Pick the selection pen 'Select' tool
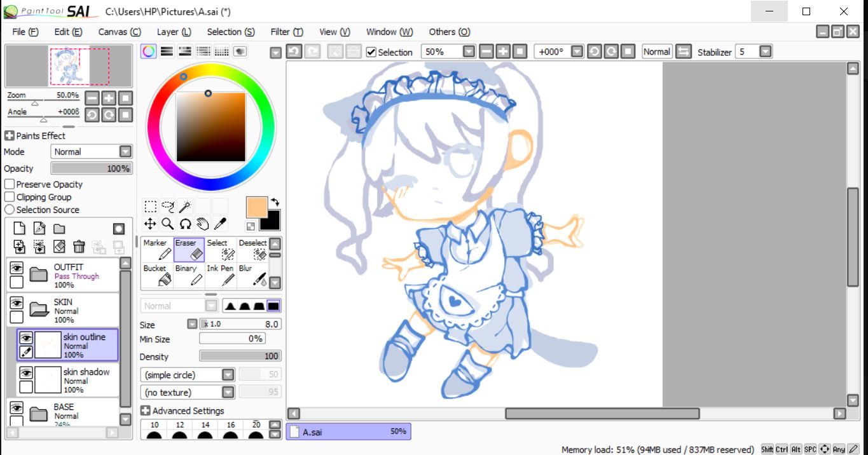The image size is (868, 455). 221,250
